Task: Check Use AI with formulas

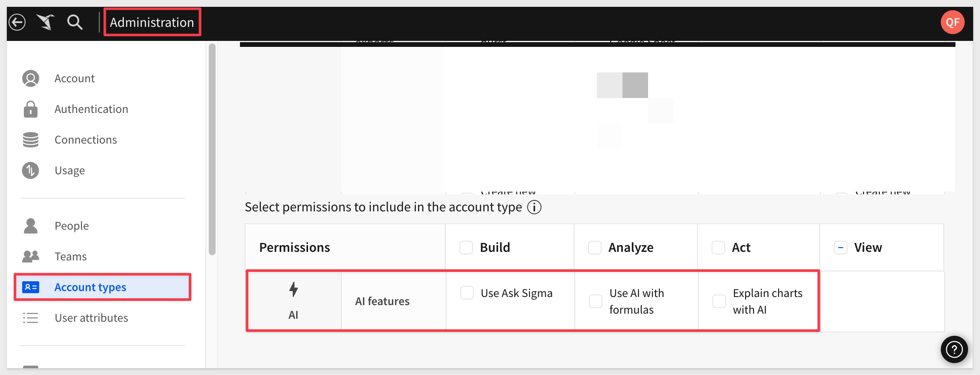Action: (596, 301)
